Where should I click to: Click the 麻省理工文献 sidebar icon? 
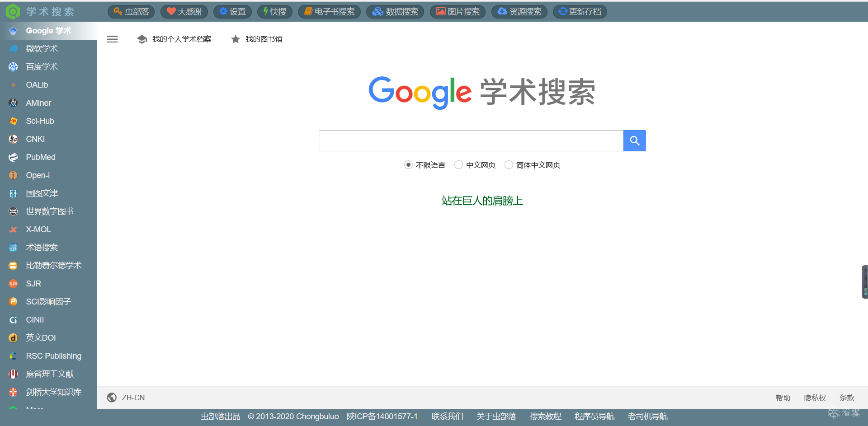[x=13, y=374]
